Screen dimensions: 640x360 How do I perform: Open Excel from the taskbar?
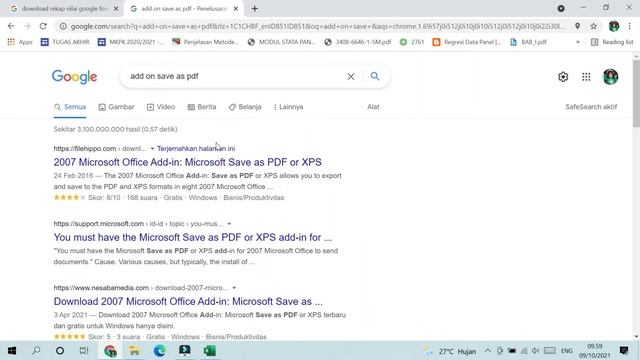click(x=210, y=351)
